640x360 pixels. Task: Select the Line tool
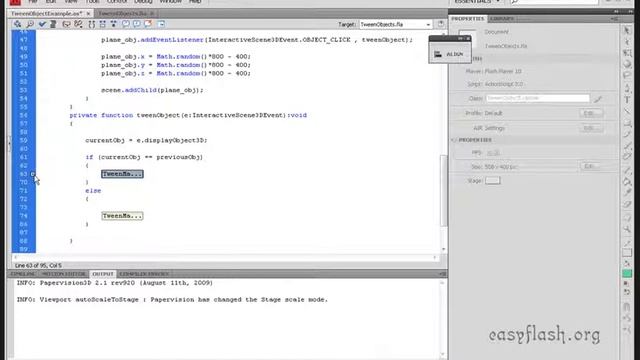627,111
